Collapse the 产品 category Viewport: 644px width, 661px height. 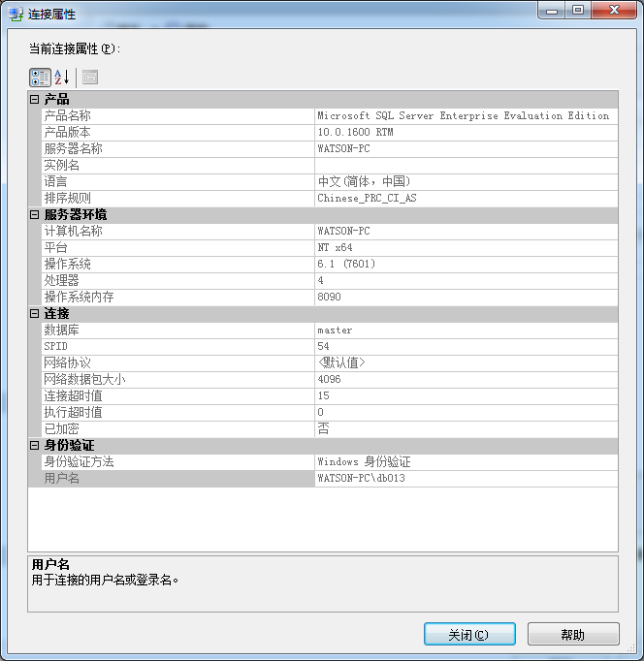[35, 100]
